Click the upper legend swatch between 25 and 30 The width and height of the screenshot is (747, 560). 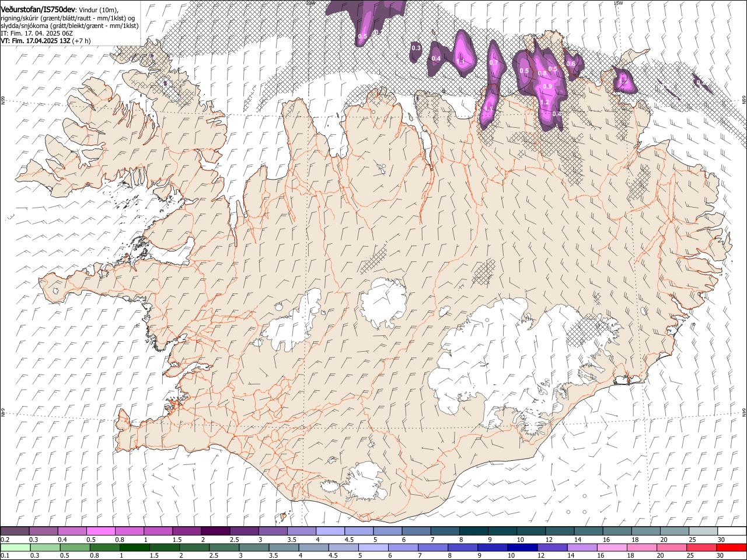coord(703,531)
